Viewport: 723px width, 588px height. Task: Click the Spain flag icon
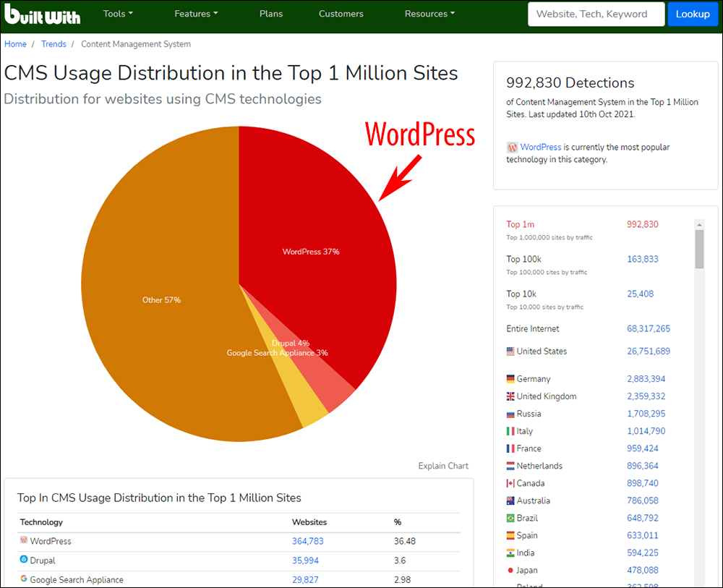(510, 536)
